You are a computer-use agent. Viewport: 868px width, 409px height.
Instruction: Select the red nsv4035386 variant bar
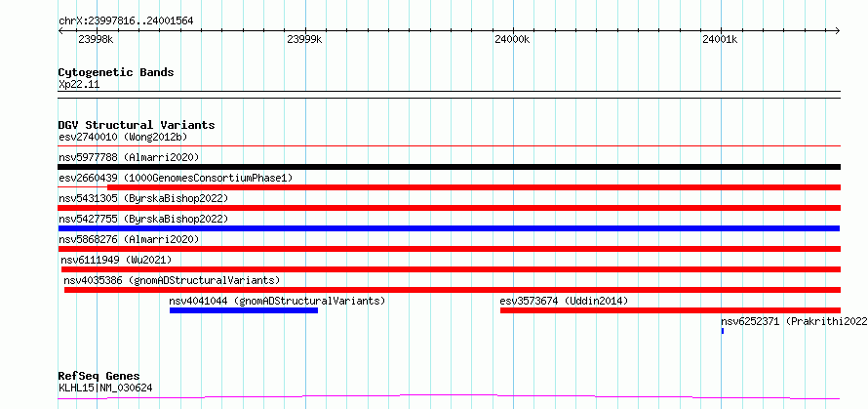[x=453, y=290]
